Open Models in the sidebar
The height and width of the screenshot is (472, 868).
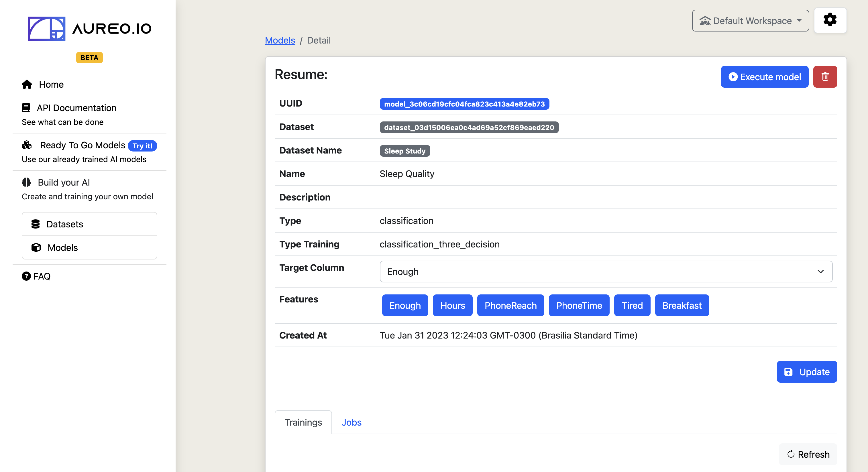(89, 248)
